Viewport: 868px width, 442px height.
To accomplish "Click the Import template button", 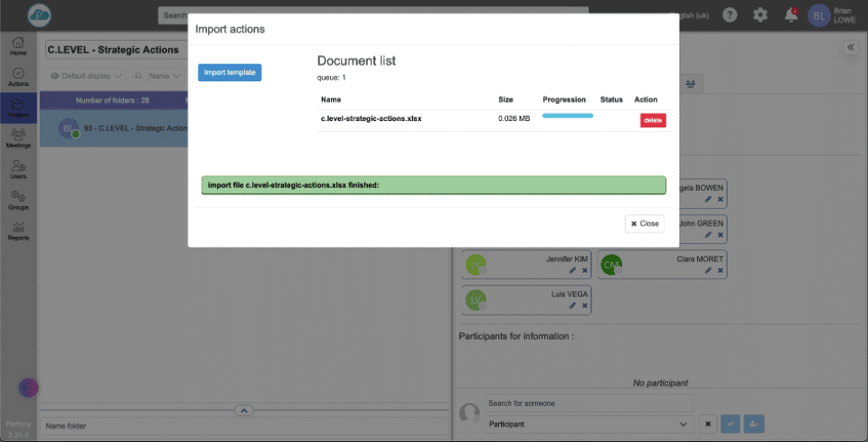I will (230, 72).
